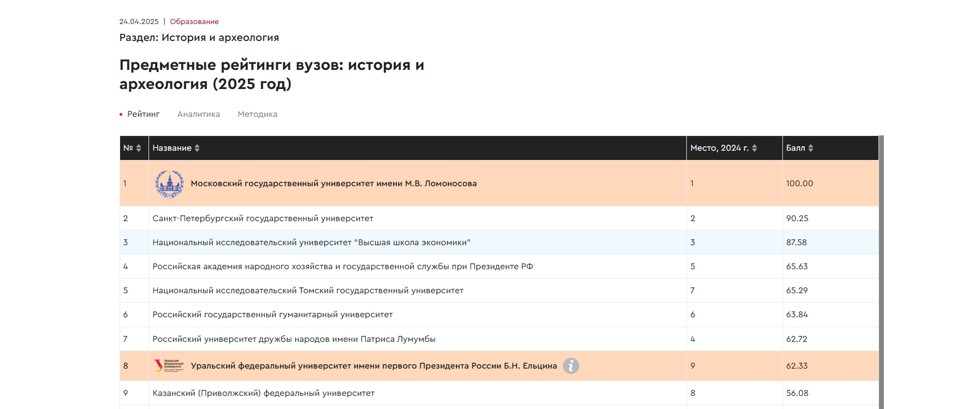Click the score value 90.25

(x=797, y=218)
